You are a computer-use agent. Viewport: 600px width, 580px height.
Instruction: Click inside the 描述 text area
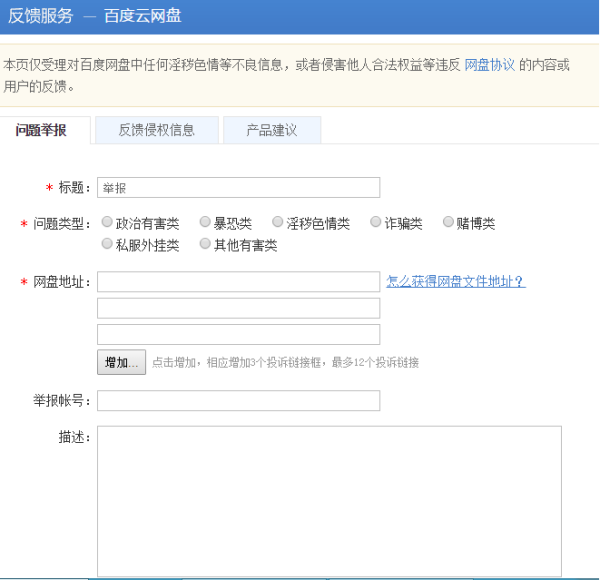point(329,500)
